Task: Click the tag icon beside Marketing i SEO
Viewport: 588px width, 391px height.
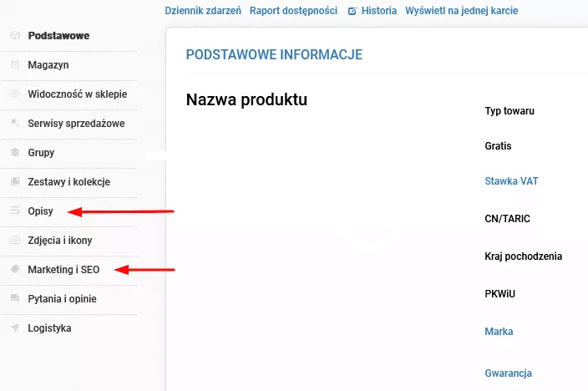Action: click(15, 269)
